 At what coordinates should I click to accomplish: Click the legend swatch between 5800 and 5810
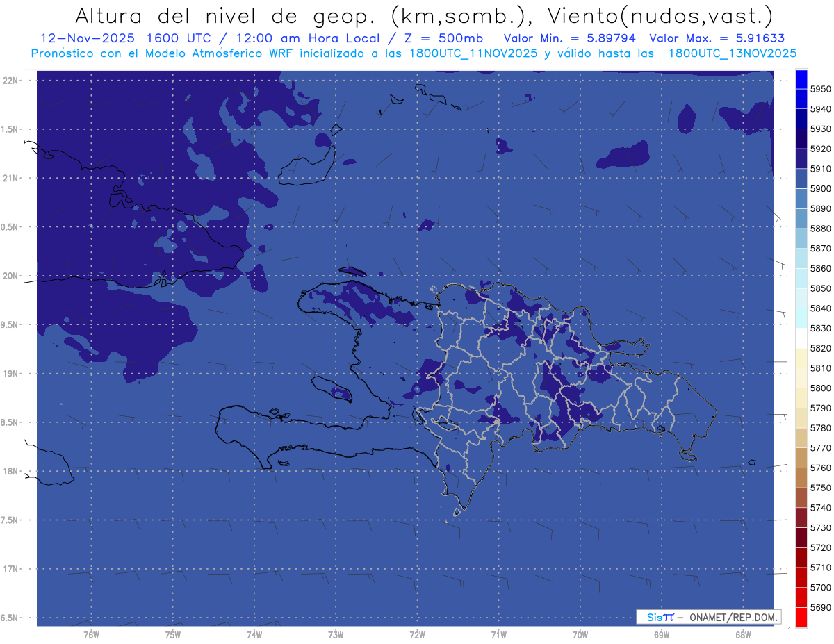[801, 378]
